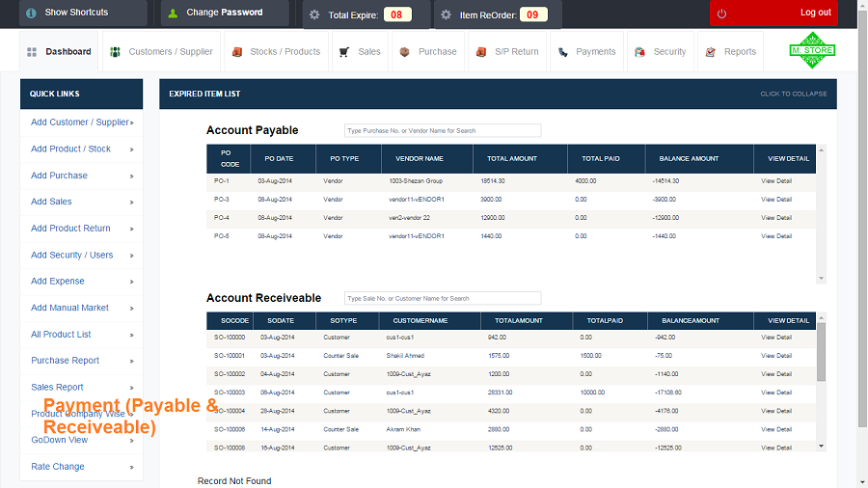Switch to the Sales tab
868x488 pixels.
[x=360, y=51]
